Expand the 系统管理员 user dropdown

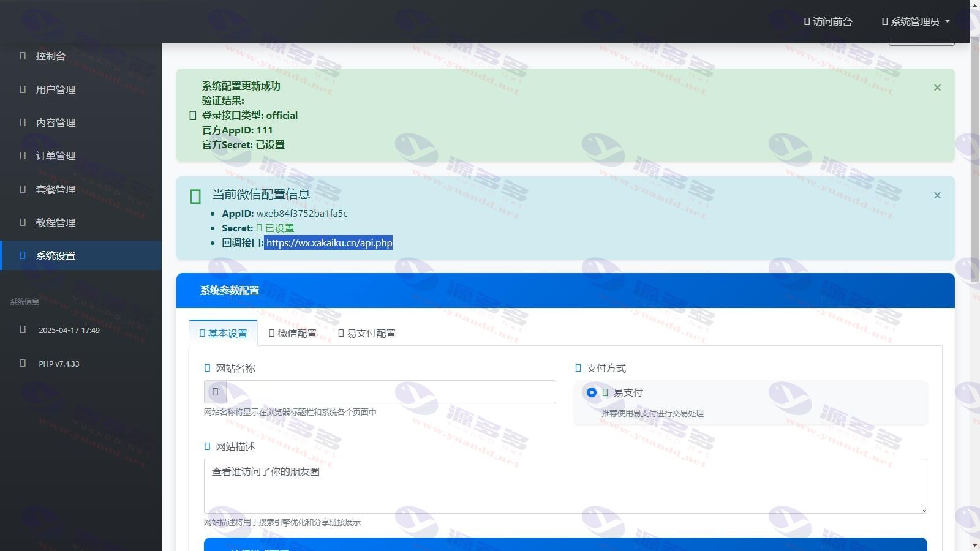coord(916,21)
